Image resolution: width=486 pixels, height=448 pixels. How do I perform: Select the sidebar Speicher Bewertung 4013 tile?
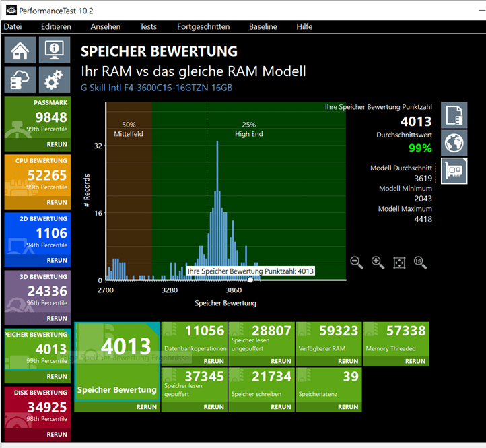pos(38,350)
